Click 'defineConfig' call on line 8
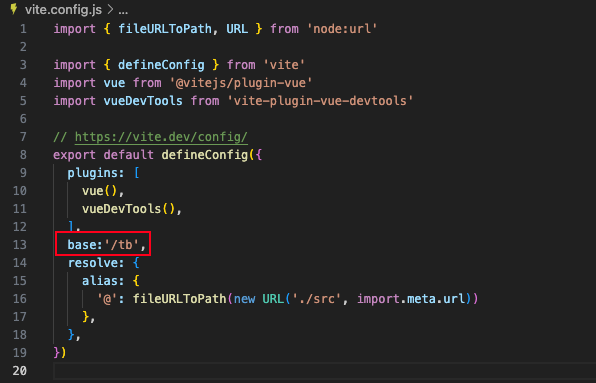Image resolution: width=596 pixels, height=383 pixels. 204,155
